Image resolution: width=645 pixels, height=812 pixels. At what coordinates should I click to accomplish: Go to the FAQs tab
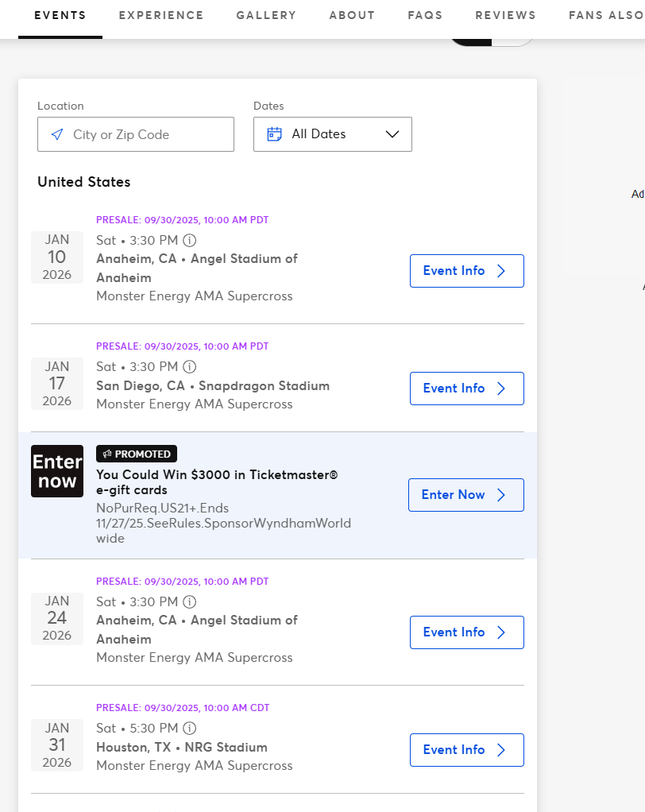coord(425,15)
